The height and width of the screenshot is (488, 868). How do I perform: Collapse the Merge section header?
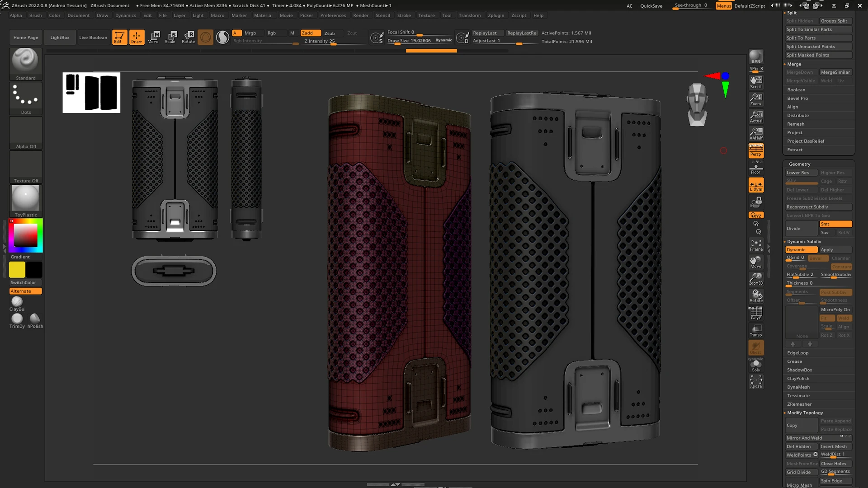coord(794,64)
